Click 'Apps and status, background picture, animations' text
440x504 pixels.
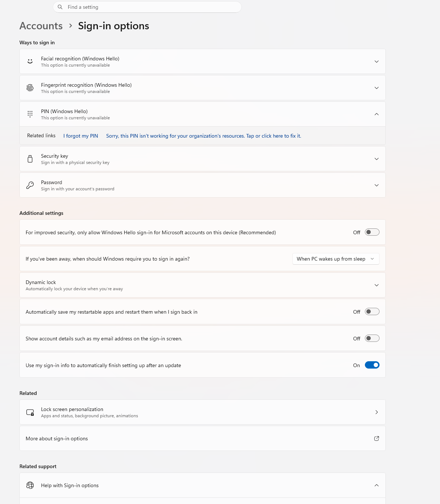[x=89, y=416]
